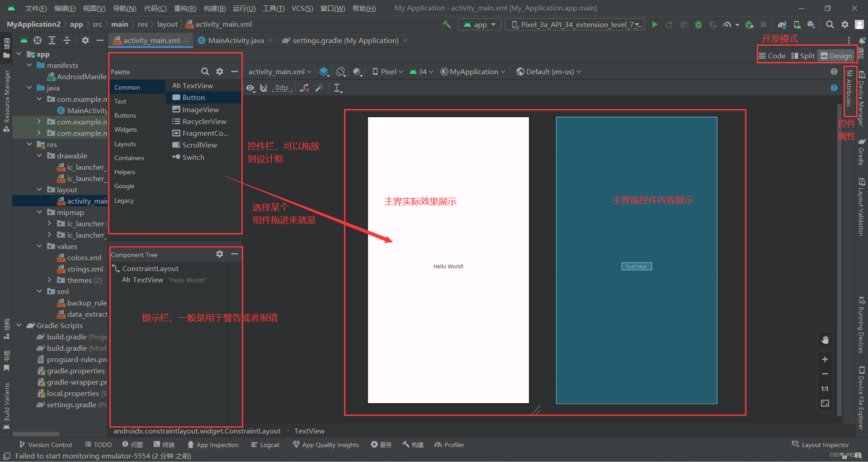The image size is (868, 462).
Task: Expand the themes folder in project tree
Action: click(50, 280)
